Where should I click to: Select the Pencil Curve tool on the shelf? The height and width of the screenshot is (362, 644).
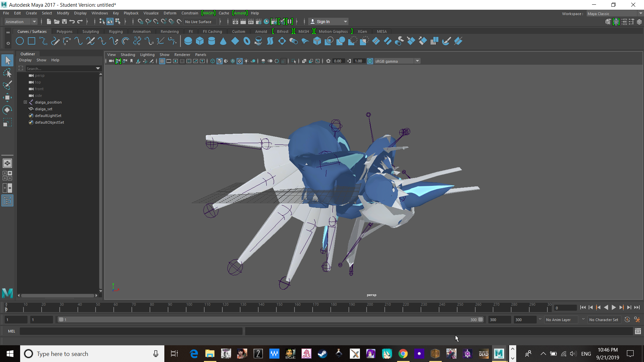[55, 41]
